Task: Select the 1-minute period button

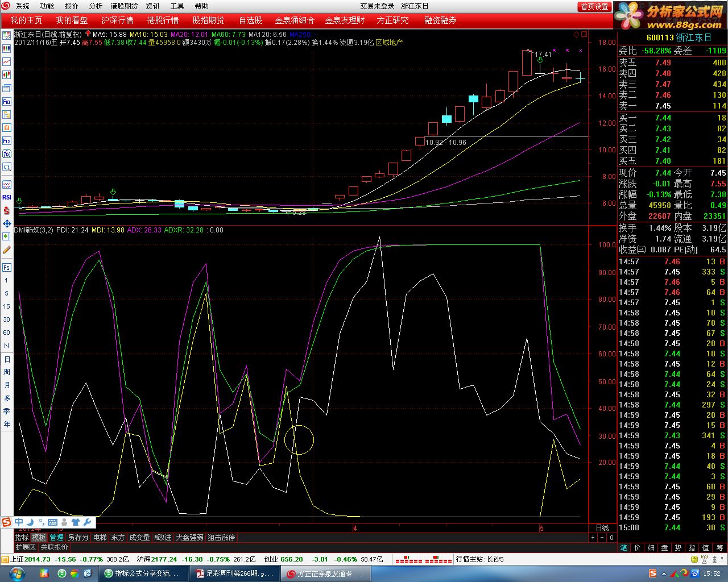Action: [x=7, y=280]
